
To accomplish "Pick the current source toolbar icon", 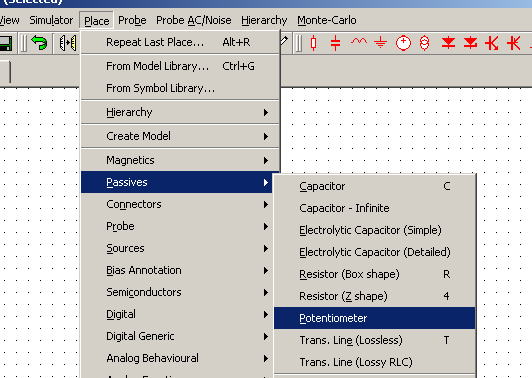I will (x=424, y=43).
